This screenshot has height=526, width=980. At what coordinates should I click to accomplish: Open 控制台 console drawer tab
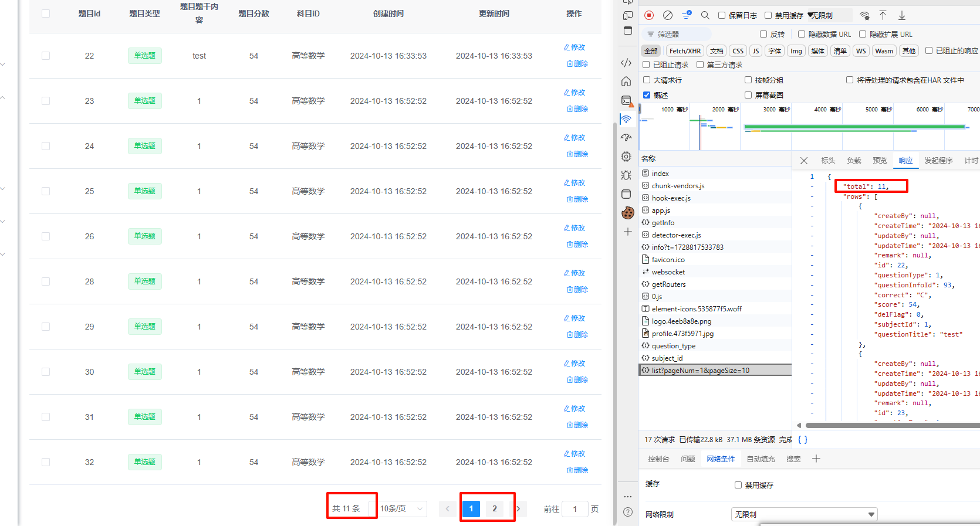(658, 459)
